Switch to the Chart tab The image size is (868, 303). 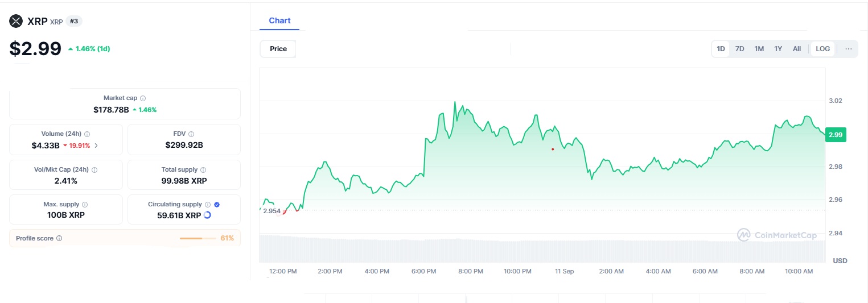pos(279,20)
